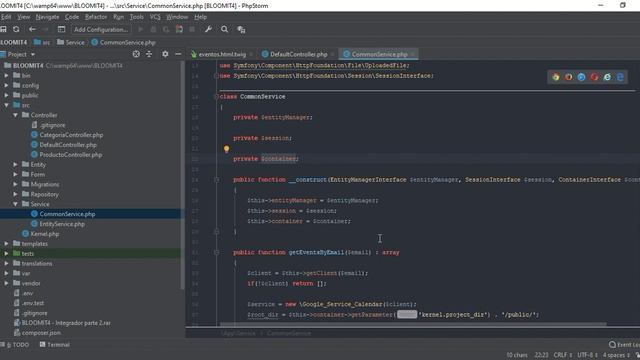Click the Run play icon
640x360 pixels.
tap(140, 29)
